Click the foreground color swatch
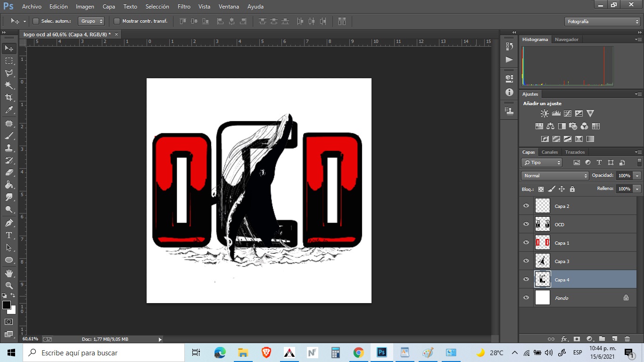This screenshot has height=362, width=644. [7, 305]
